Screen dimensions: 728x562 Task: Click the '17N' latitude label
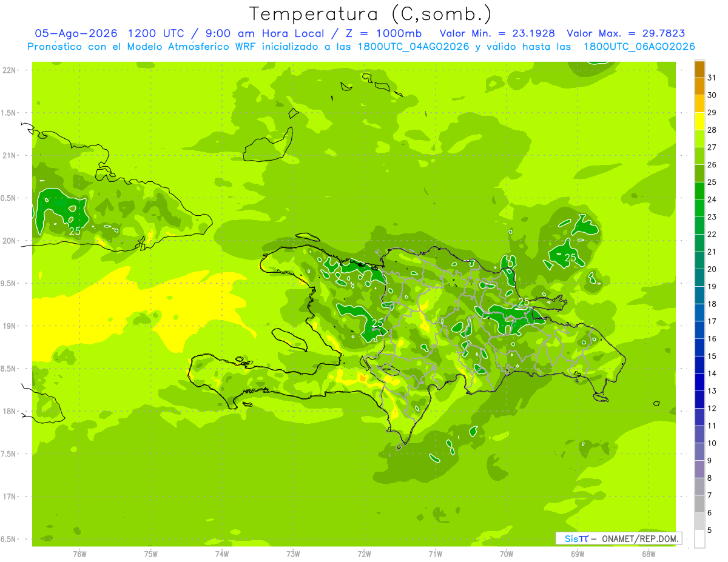(x=9, y=497)
